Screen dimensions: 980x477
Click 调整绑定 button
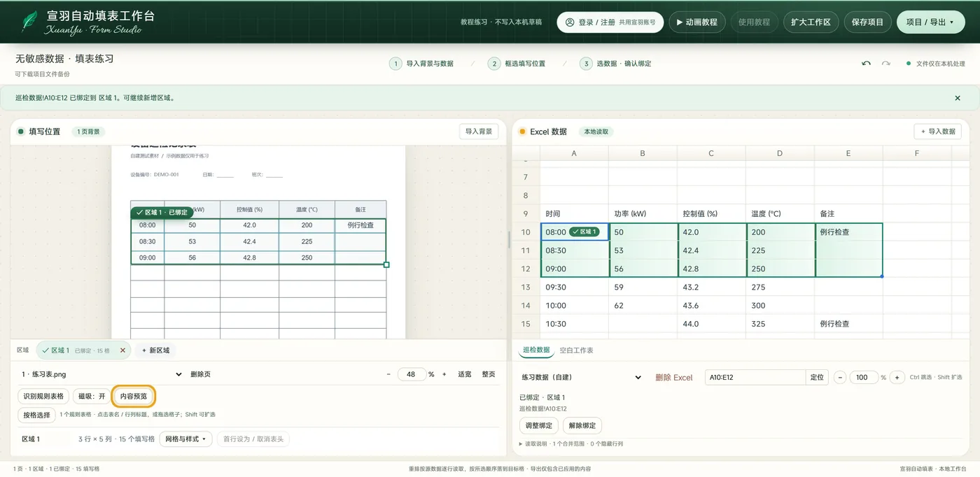point(539,425)
